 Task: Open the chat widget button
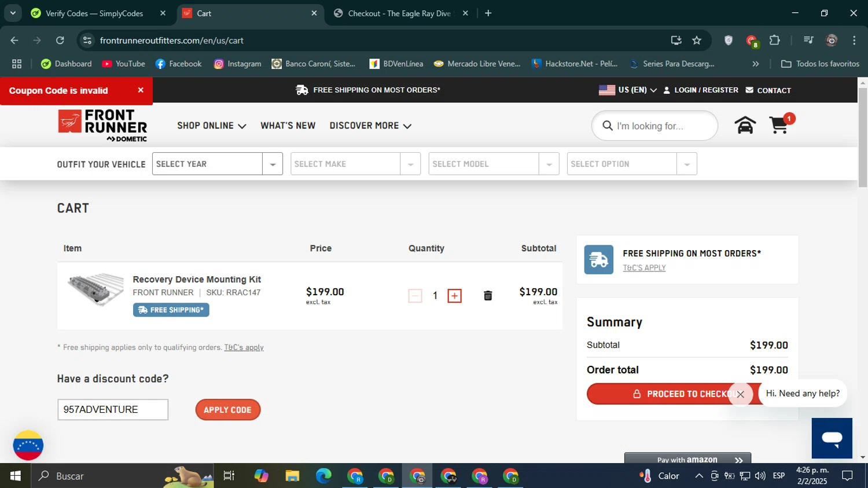click(x=832, y=438)
